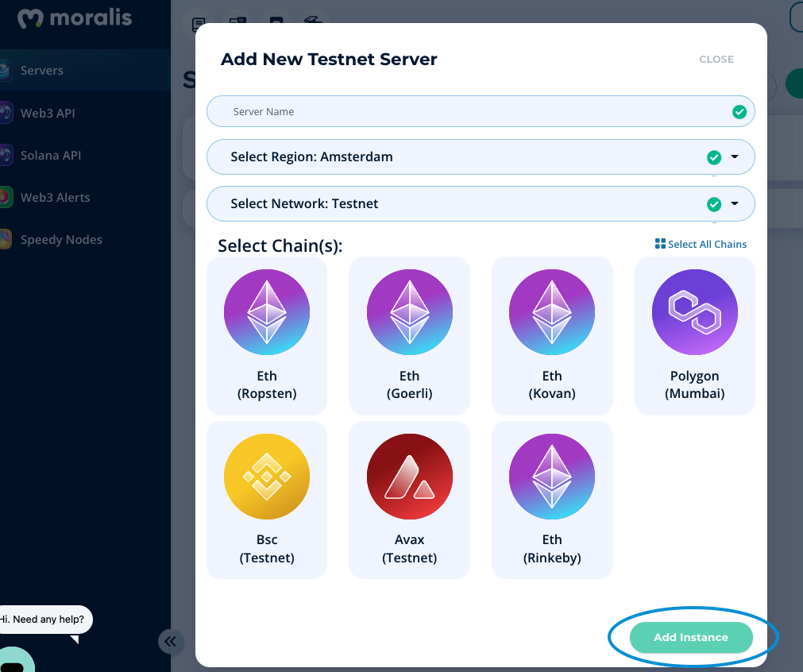803x672 pixels.
Task: Open Web3 API in sidebar
Action: pyautogui.click(x=85, y=113)
